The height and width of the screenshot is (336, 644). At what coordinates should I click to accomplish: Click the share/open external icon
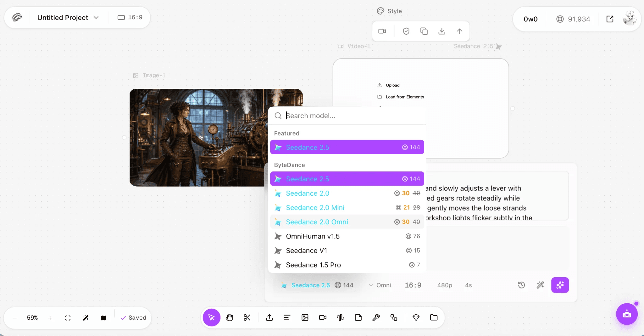[x=610, y=19]
